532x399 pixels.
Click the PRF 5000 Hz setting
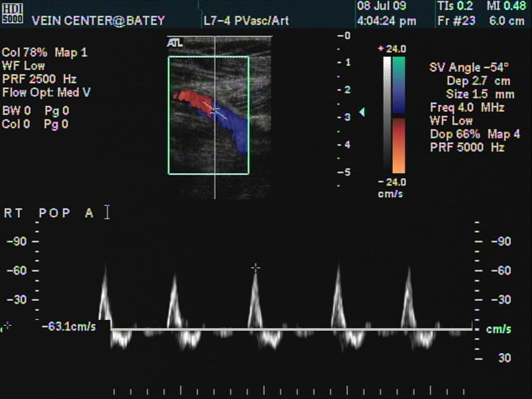(x=467, y=147)
